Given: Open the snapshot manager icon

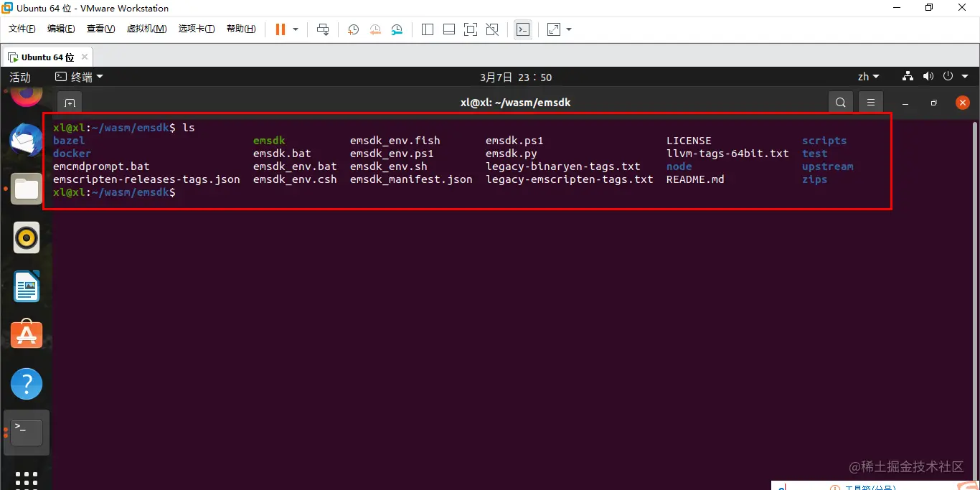Looking at the screenshot, I should (x=397, y=29).
